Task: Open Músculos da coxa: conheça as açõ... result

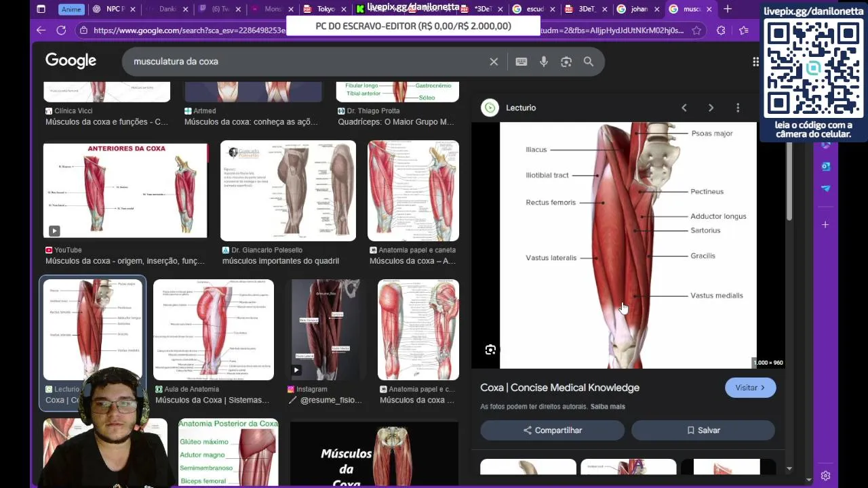Action: click(x=251, y=122)
